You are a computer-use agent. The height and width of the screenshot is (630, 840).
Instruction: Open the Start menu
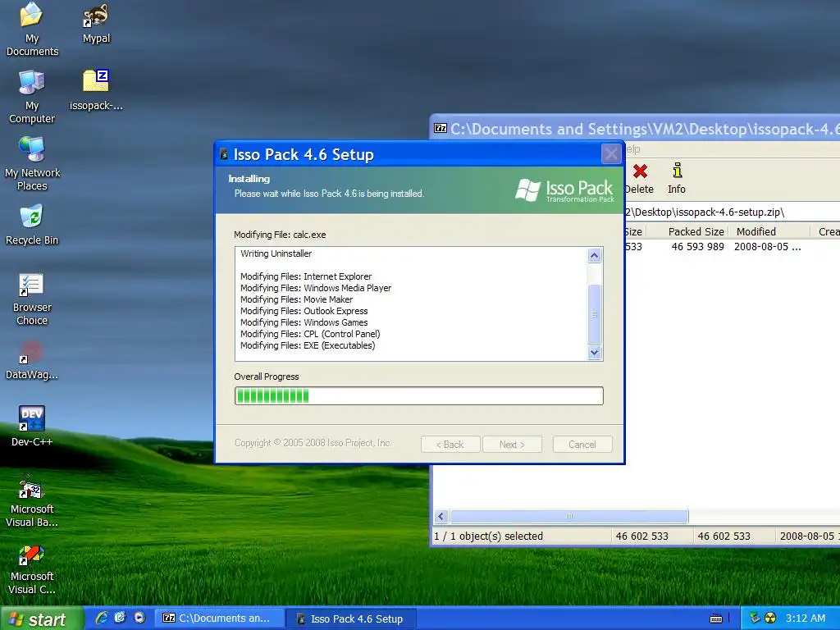tap(42, 619)
